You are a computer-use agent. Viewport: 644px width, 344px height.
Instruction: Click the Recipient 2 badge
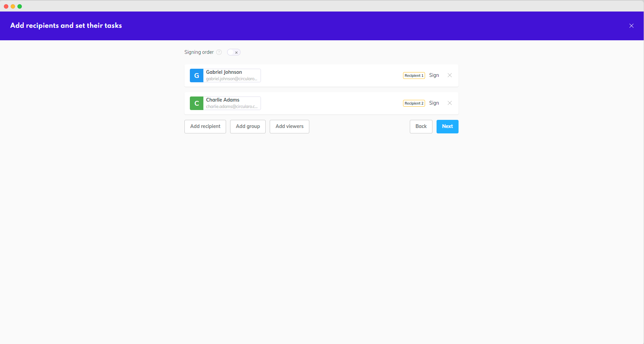(414, 103)
